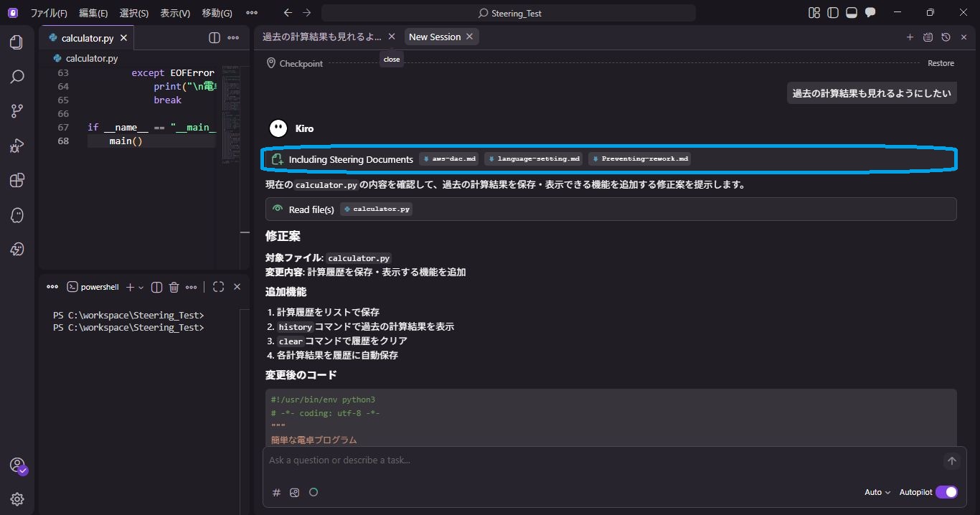980x515 pixels.
Task: Click the context hash icon in chat input
Action: click(276, 493)
